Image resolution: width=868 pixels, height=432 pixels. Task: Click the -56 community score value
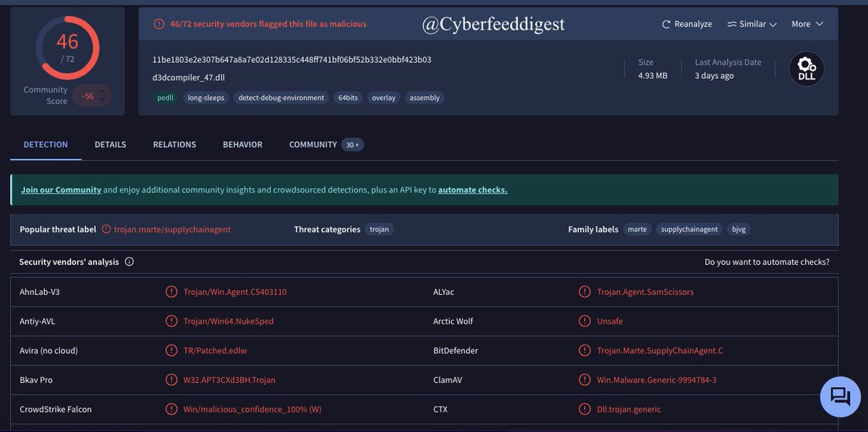tap(88, 96)
